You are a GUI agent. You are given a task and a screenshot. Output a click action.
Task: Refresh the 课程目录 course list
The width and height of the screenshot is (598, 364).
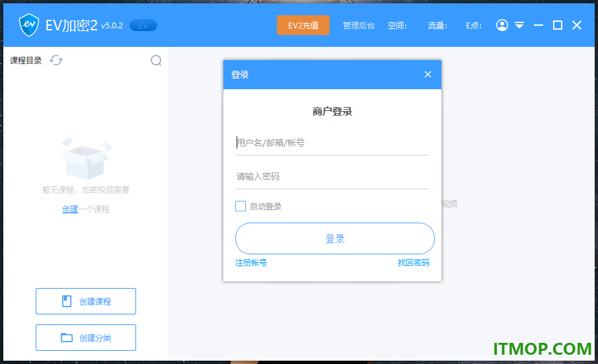click(56, 60)
